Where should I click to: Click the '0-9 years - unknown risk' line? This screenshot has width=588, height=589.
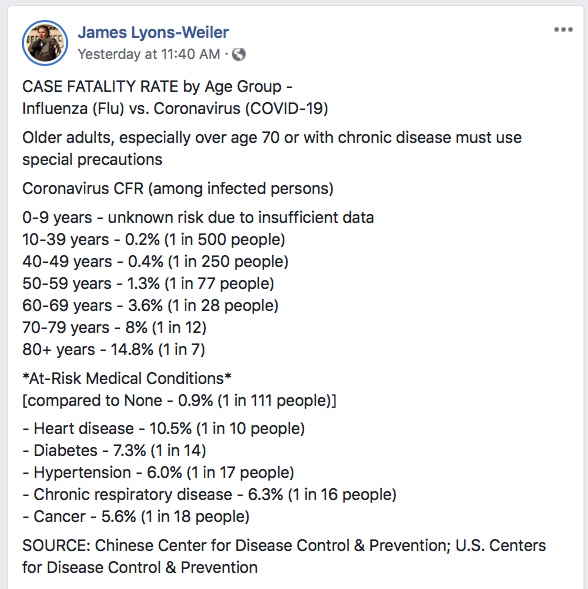[198, 217]
